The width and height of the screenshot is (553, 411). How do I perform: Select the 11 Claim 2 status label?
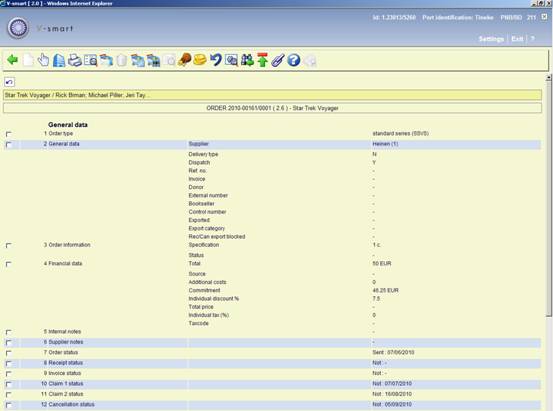click(x=62, y=394)
